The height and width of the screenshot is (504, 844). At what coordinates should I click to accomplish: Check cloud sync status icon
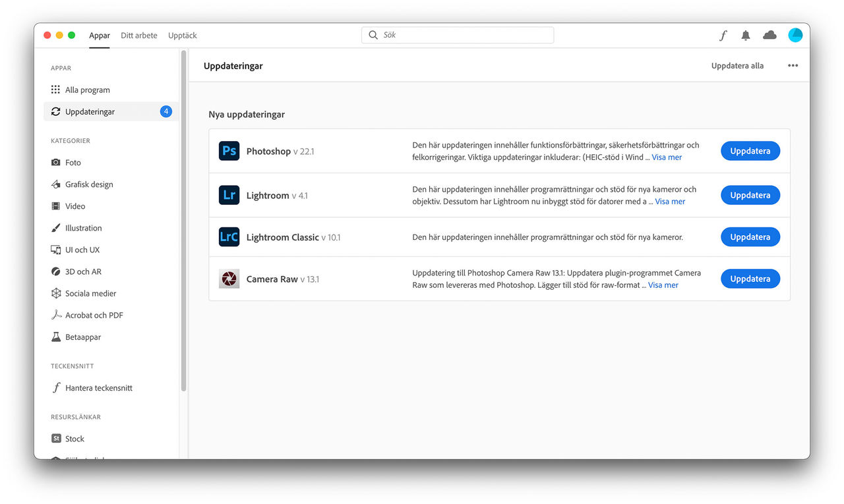pyautogui.click(x=769, y=36)
